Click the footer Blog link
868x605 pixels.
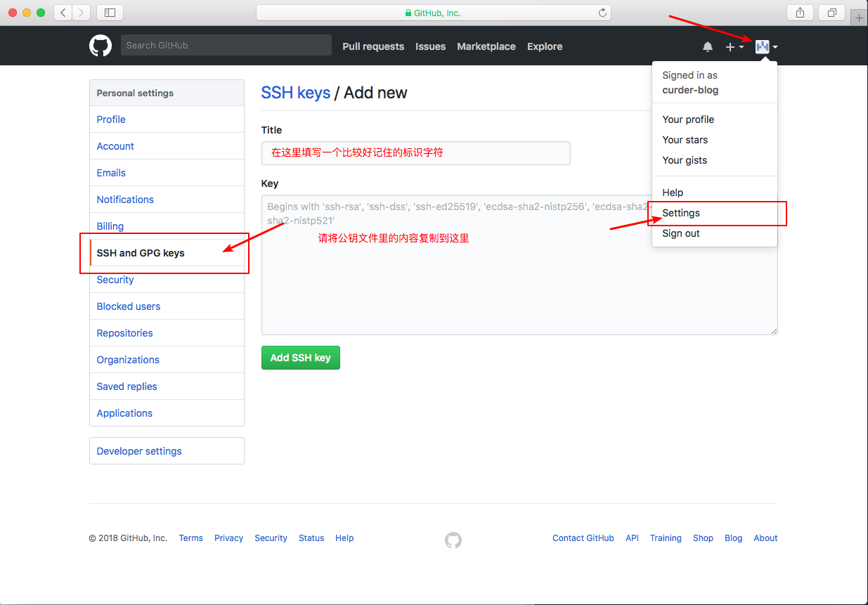pyautogui.click(x=733, y=538)
